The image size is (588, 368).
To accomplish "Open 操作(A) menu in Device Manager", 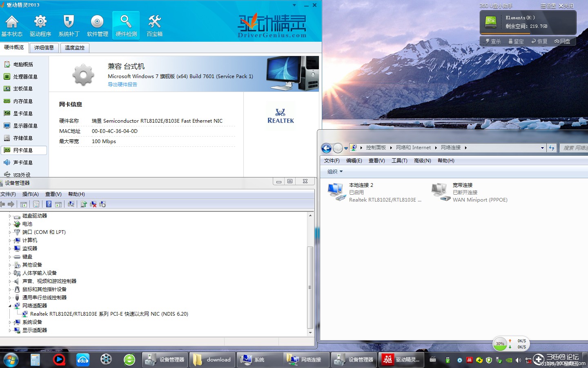I will click(31, 194).
